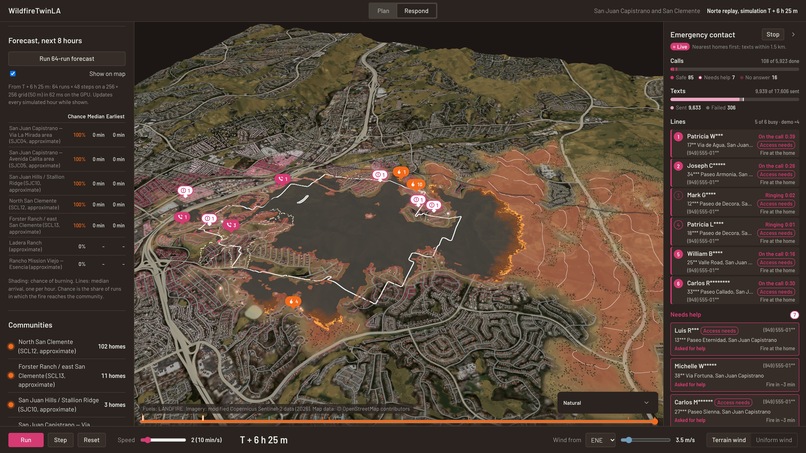Select line number 5 circle for William B

[x=678, y=254]
